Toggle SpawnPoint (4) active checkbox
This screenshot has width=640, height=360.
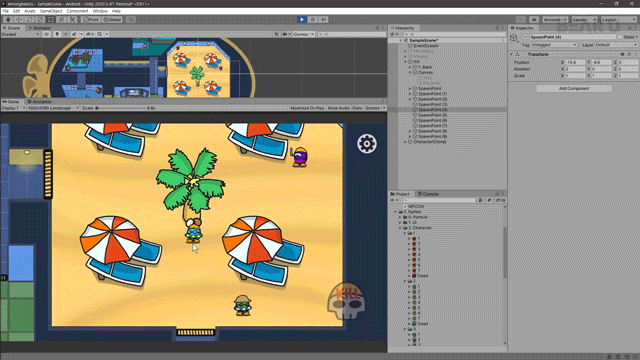(525, 37)
